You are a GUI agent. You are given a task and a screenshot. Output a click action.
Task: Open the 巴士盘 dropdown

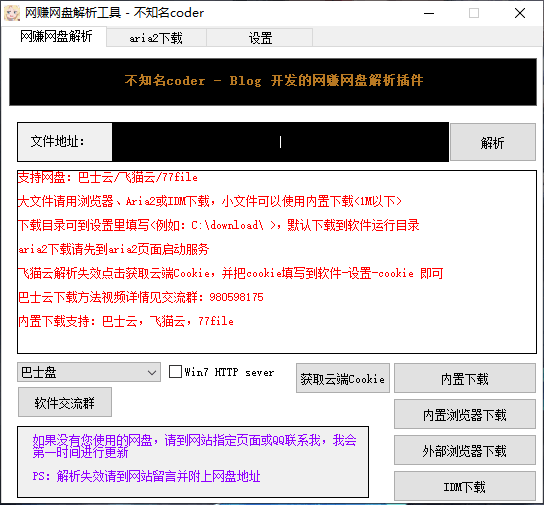pyautogui.click(x=89, y=373)
